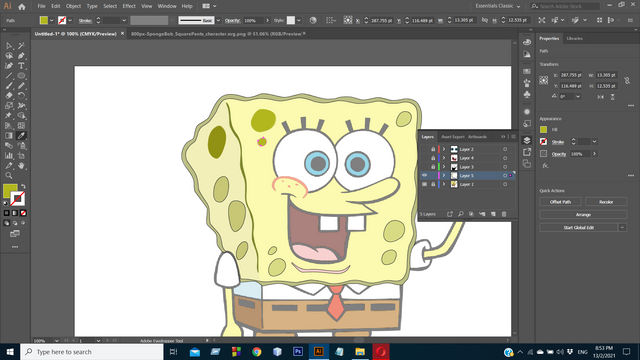Click the Opacity link in Appearance
The image size is (640, 360).
pyautogui.click(x=559, y=154)
